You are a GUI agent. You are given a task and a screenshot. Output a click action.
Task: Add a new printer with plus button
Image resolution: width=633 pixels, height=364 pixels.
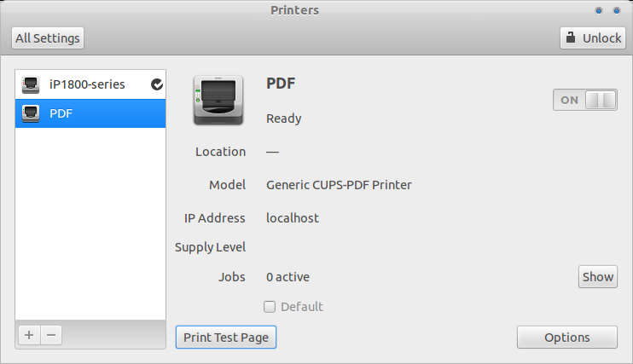[29, 335]
